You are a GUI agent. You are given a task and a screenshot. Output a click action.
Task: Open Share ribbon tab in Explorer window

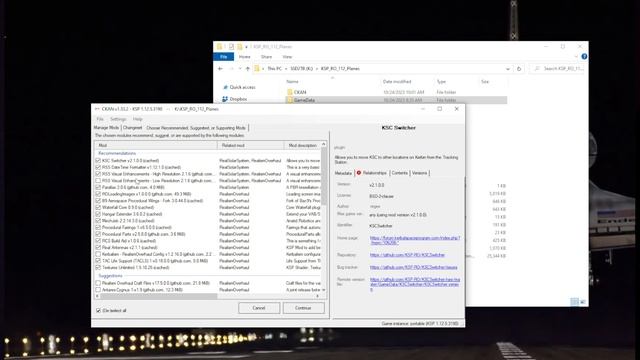click(x=267, y=57)
